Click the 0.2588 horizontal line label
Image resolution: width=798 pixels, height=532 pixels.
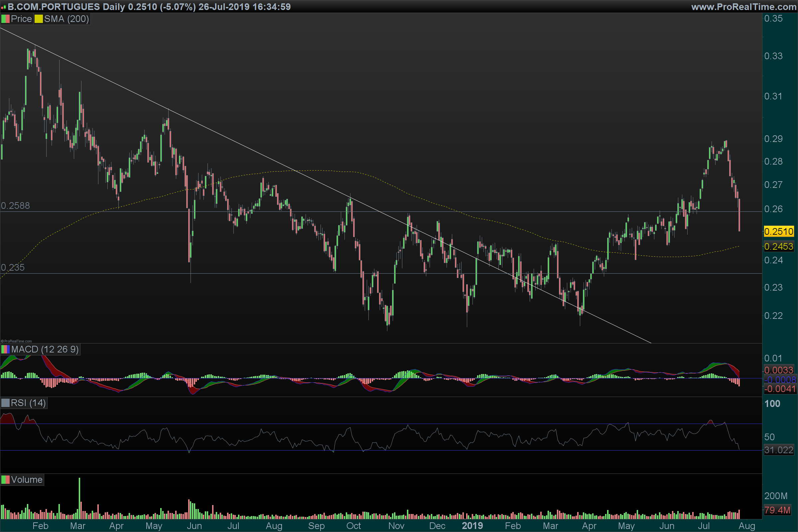tap(15, 205)
